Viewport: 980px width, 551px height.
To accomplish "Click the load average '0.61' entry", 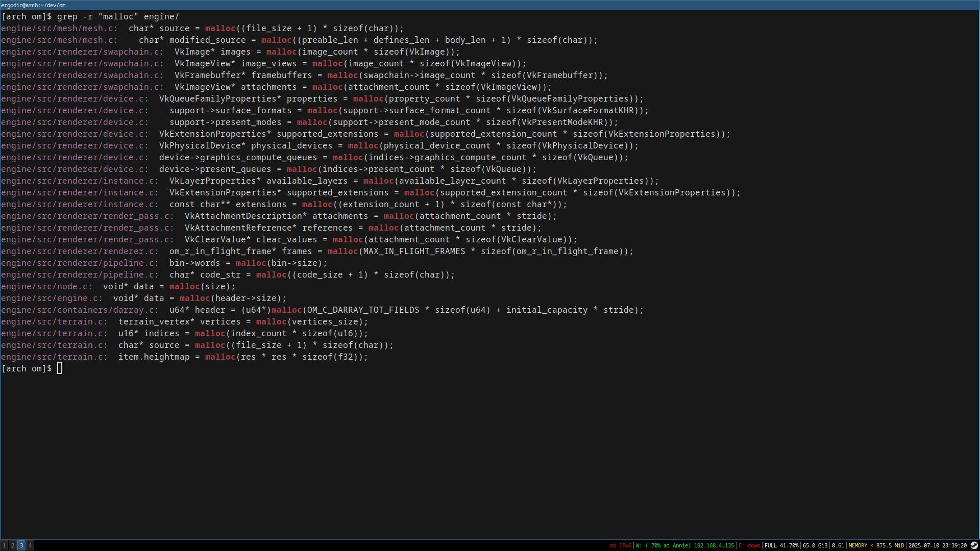I will point(838,546).
